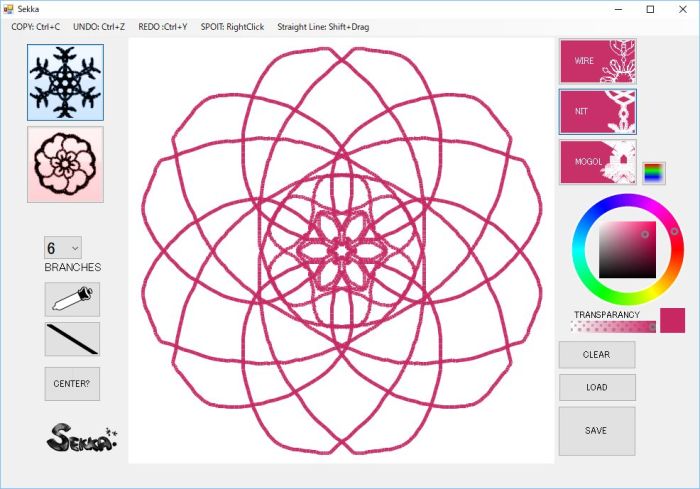Image resolution: width=700 pixels, height=489 pixels.
Task: Select the snowflake symmetry mode
Action: pos(65,83)
